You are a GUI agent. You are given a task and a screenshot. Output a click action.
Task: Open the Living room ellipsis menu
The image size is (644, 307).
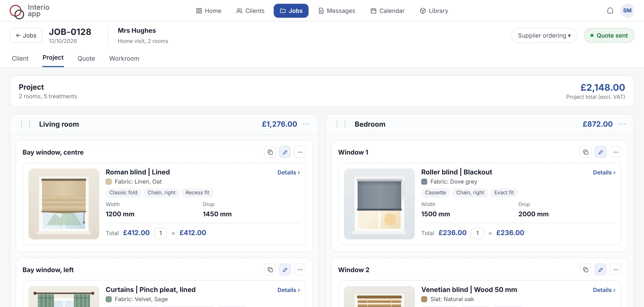[306, 124]
